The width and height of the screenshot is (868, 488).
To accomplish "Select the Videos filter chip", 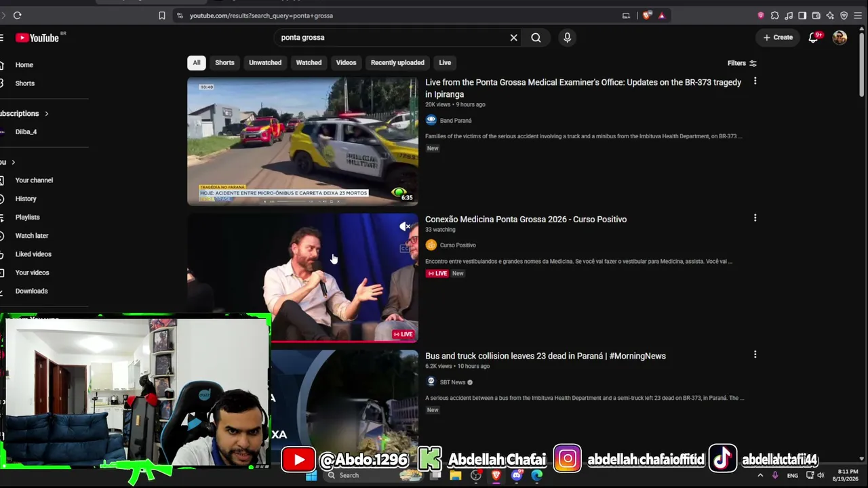I will 346,63.
